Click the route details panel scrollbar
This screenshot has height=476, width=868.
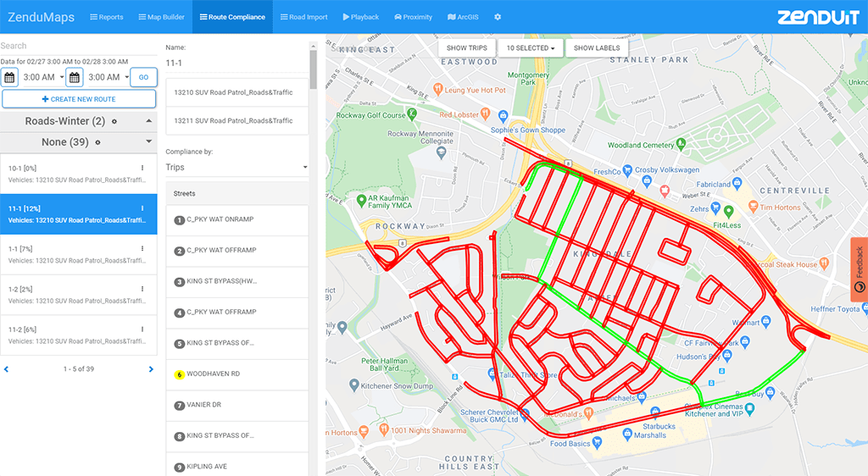(314, 69)
